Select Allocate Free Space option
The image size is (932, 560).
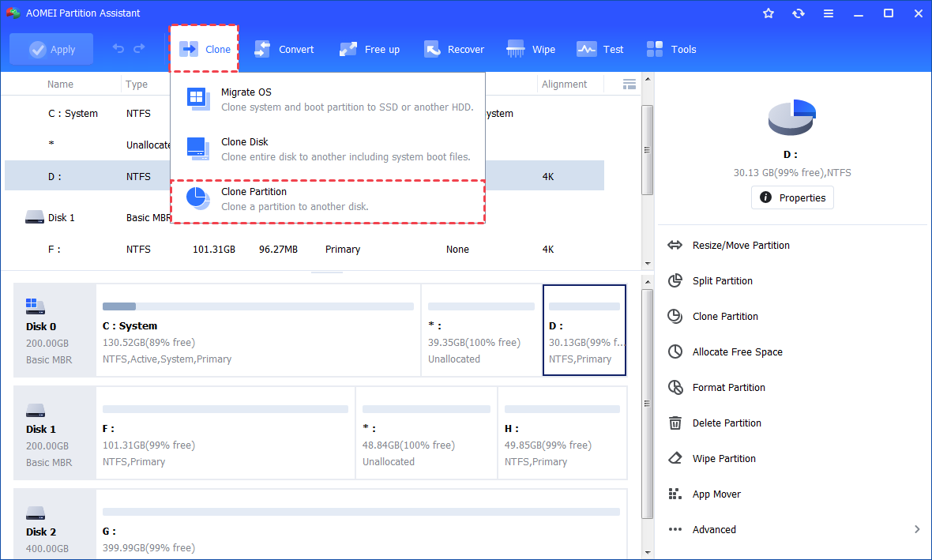pyautogui.click(x=736, y=352)
